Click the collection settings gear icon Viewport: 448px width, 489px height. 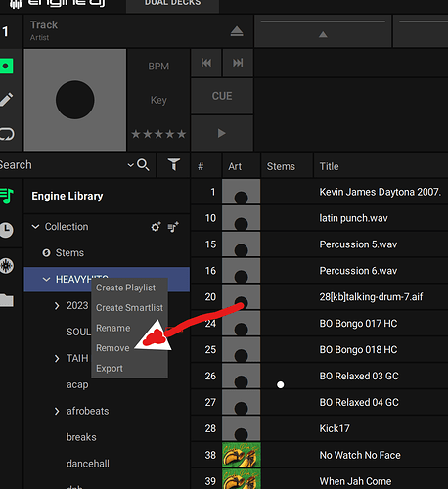point(156,227)
